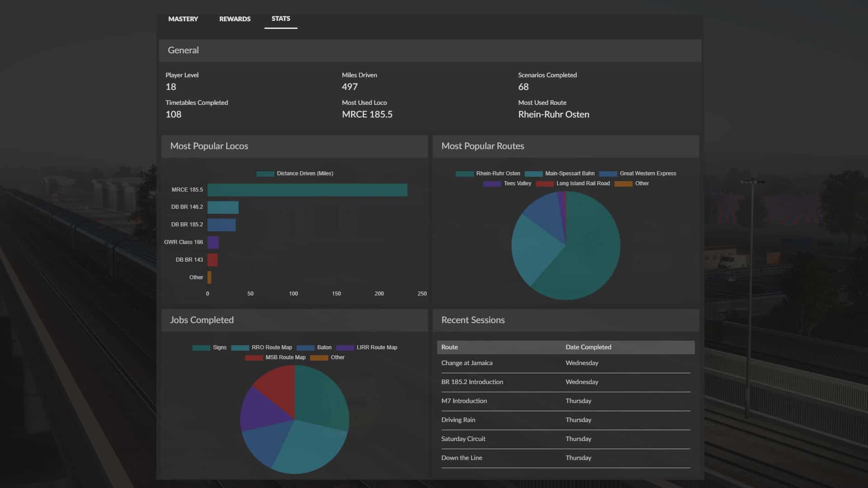Click the Date Completed column header
This screenshot has height=488, width=868.
click(588, 347)
